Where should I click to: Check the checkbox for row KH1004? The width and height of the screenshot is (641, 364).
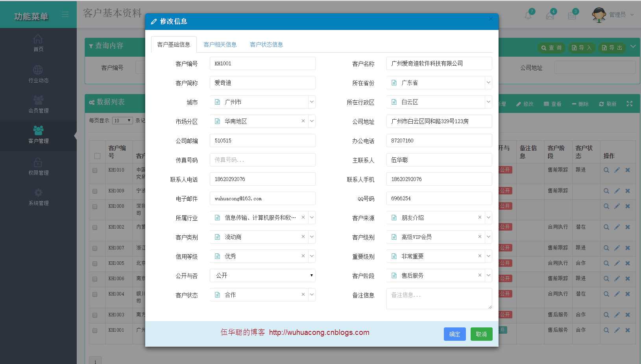94,294
